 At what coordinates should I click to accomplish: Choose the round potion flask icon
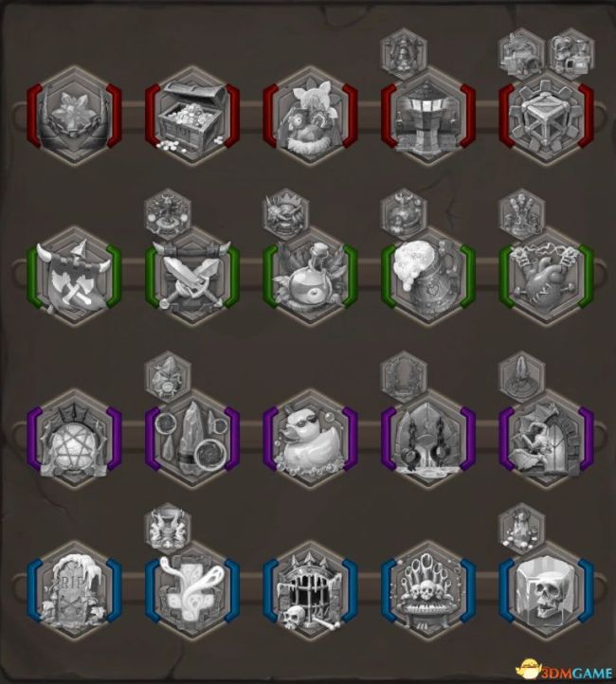(310, 277)
